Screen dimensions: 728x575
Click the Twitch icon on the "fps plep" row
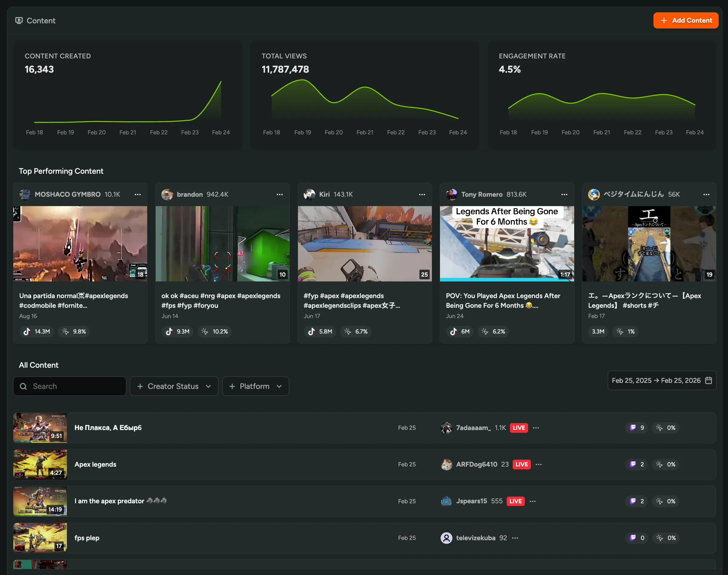(633, 538)
